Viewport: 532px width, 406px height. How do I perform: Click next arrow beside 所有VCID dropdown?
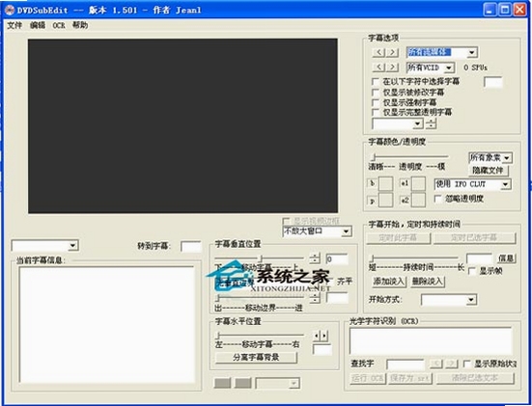tap(392, 68)
